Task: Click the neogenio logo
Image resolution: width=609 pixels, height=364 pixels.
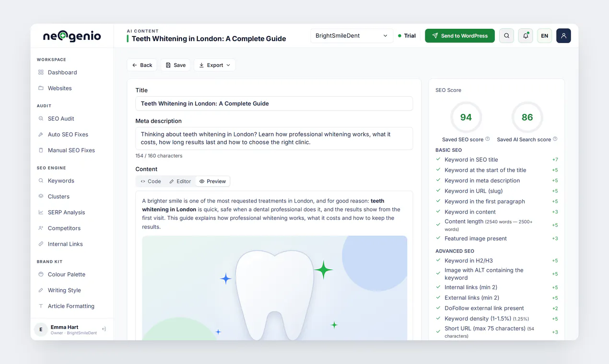Action: coord(72,36)
